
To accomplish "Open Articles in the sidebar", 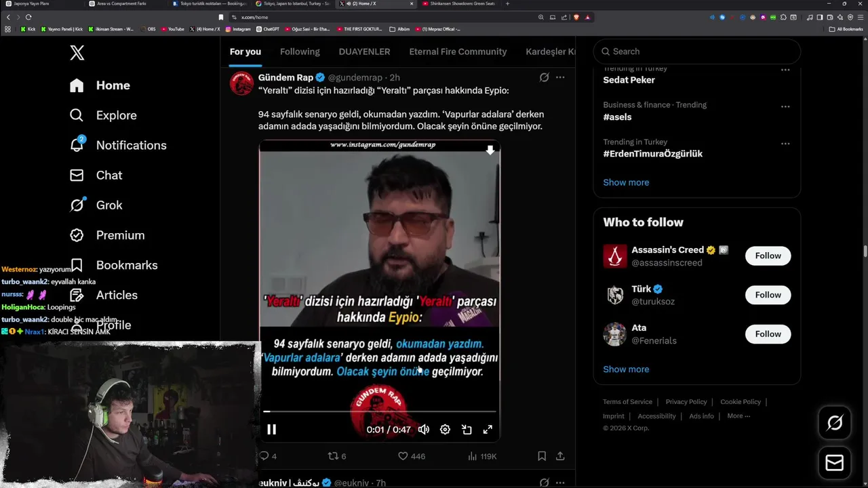I will click(103, 295).
